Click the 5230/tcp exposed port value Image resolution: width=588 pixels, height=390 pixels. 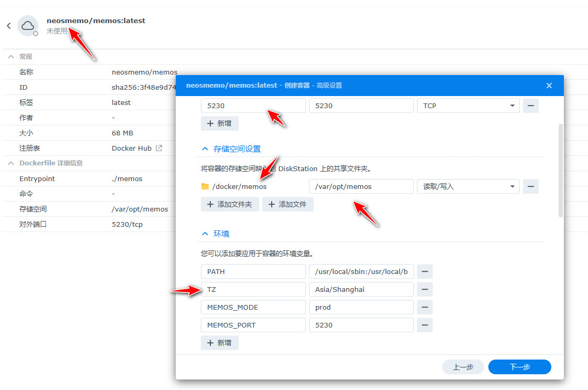[x=127, y=225]
